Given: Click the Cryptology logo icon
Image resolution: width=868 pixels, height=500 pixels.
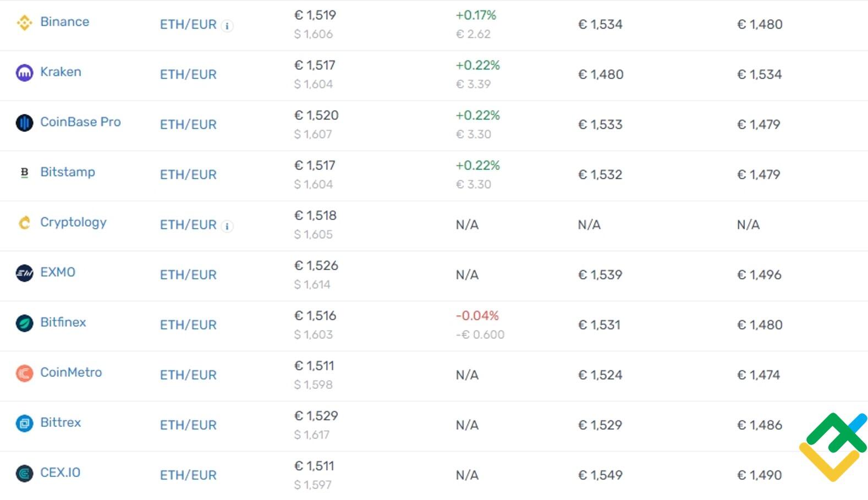Looking at the screenshot, I should [24, 223].
